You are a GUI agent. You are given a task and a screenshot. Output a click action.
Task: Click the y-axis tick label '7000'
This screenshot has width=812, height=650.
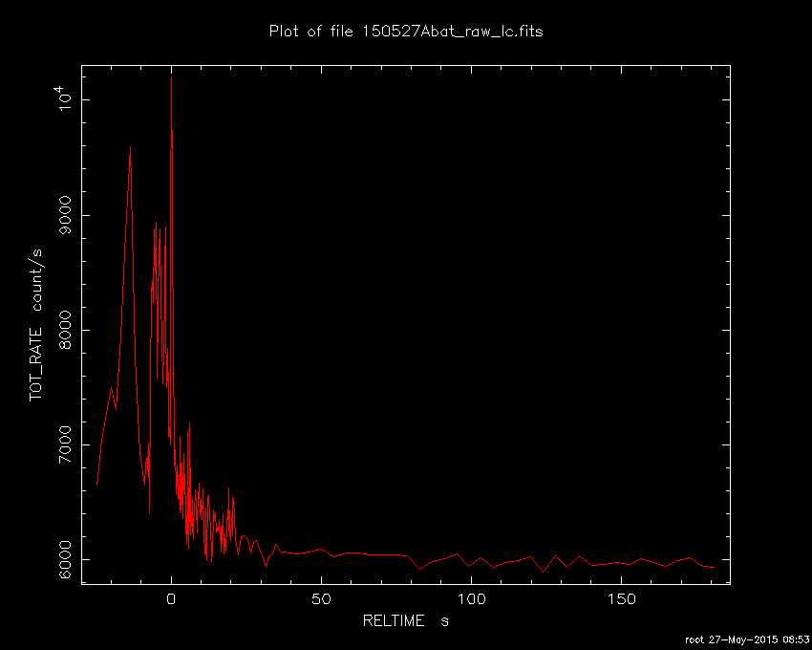(66, 444)
